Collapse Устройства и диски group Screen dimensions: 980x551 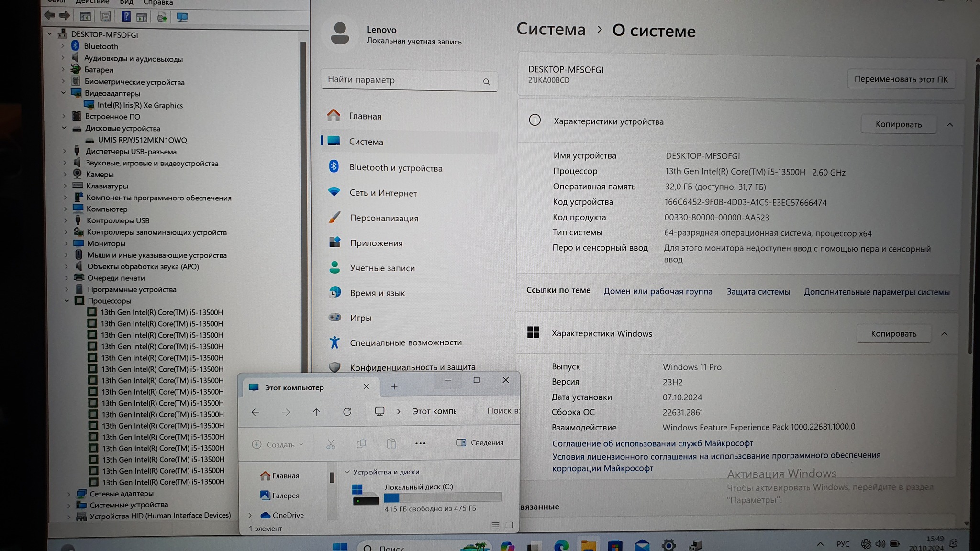(x=347, y=472)
